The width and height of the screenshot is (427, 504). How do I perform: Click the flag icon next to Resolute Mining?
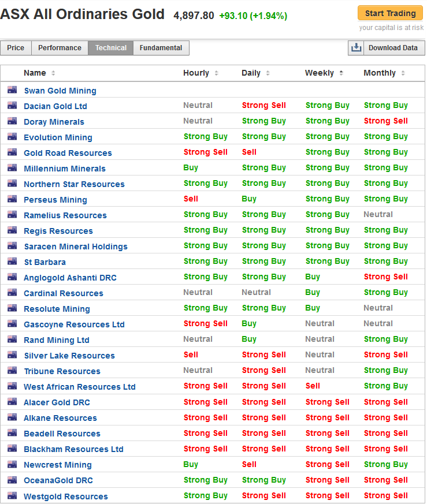[12, 308]
